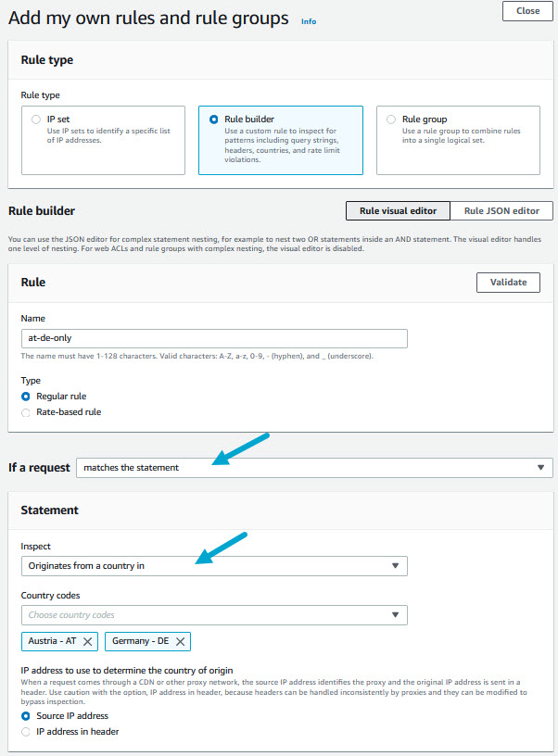Select Rate-based rule type
The height and width of the screenshot is (756, 558).
click(27, 412)
